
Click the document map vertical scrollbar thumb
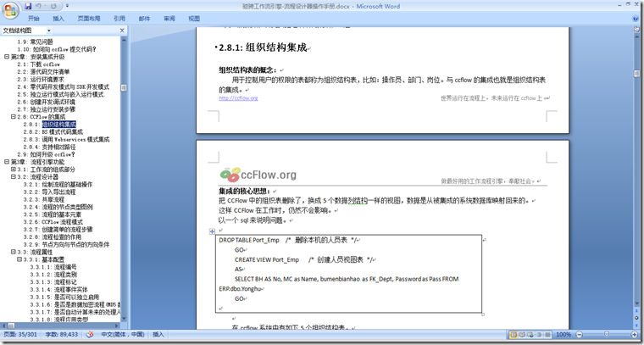click(x=124, y=87)
